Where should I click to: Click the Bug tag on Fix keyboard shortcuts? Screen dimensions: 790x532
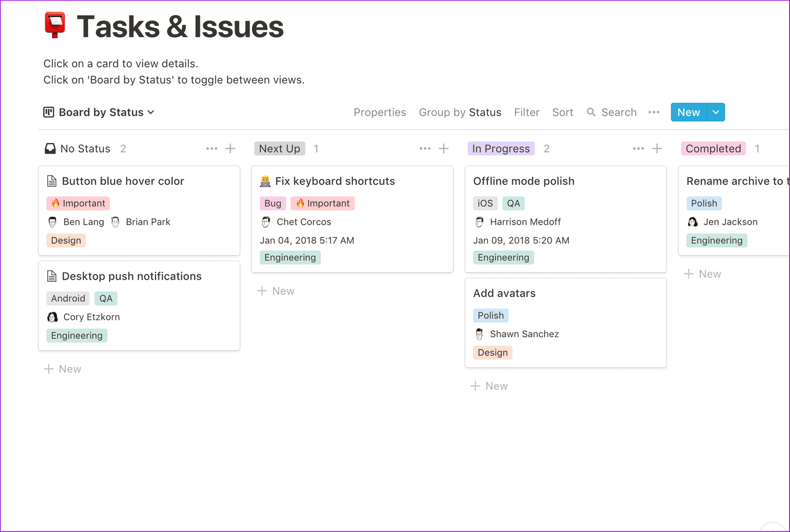[x=272, y=203]
